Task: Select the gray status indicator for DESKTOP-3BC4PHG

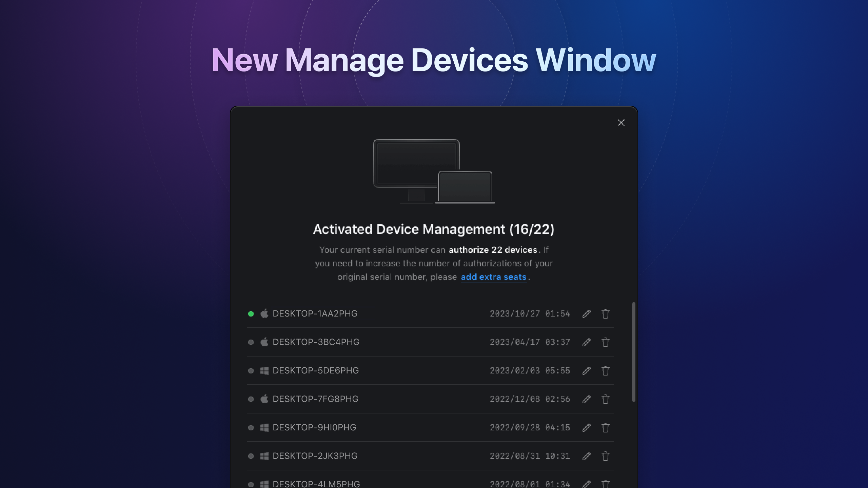Action: (251, 342)
